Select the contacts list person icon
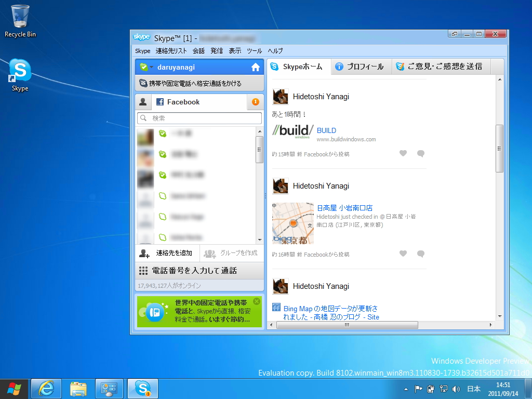 click(x=143, y=102)
